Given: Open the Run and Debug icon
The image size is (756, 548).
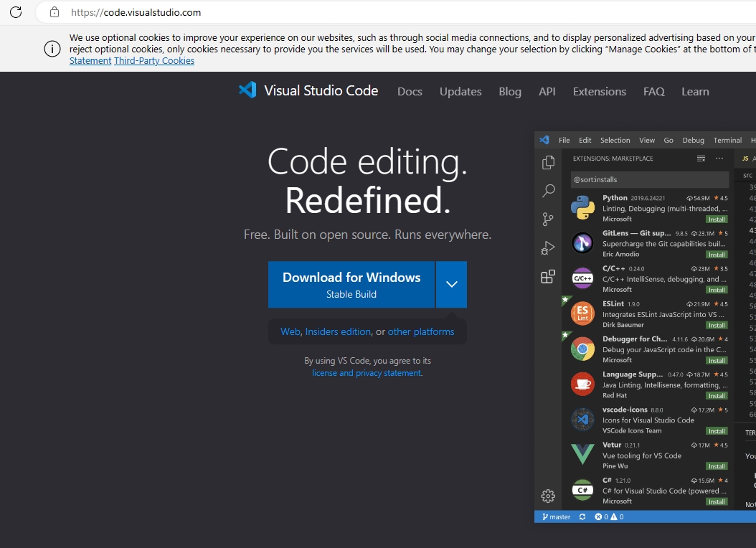Looking at the screenshot, I should 548,247.
